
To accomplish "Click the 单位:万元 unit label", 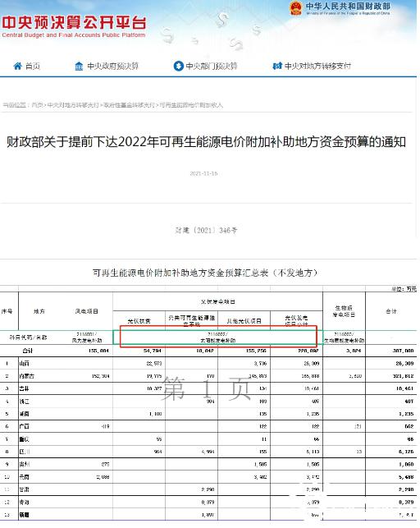I will pos(404,289).
